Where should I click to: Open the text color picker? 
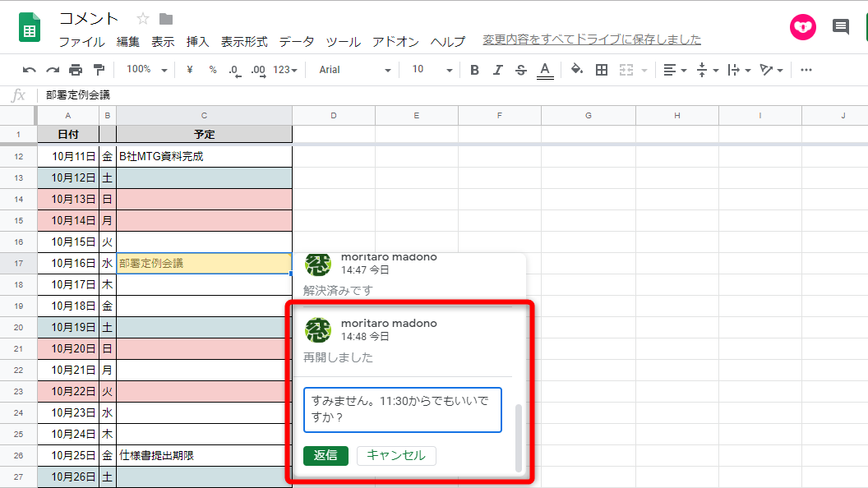click(544, 70)
